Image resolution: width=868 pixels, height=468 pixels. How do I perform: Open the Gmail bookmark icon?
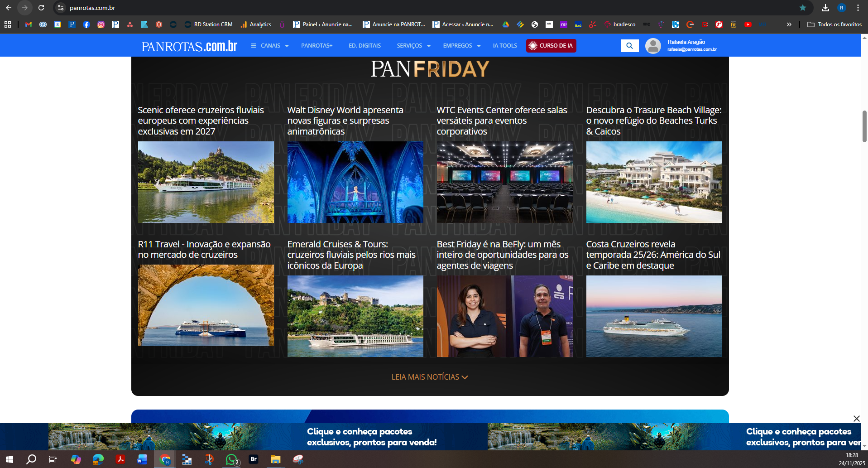click(29, 24)
